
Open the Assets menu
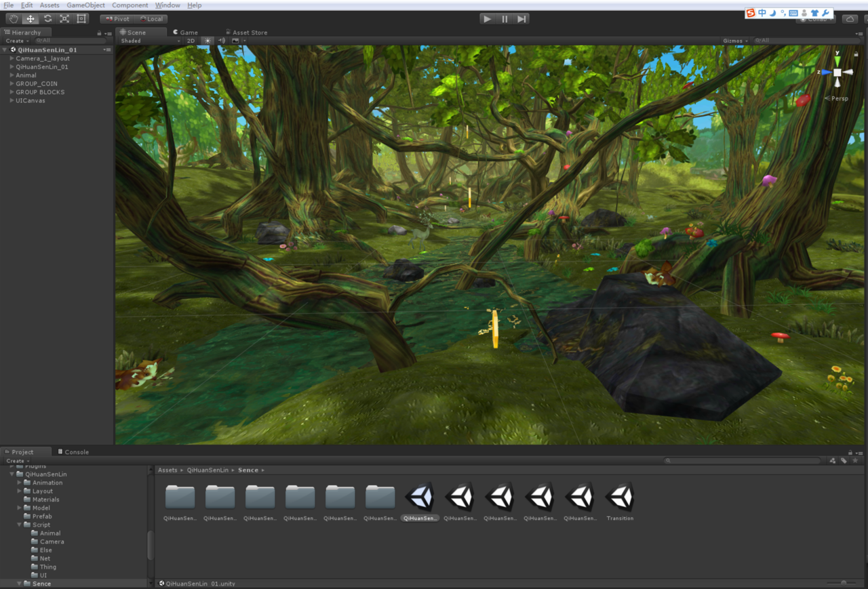49,5
